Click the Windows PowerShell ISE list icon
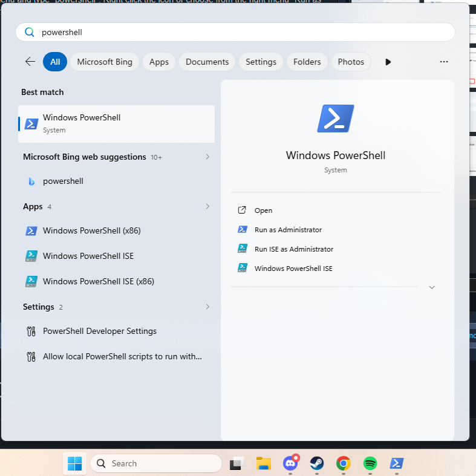 tap(31, 256)
